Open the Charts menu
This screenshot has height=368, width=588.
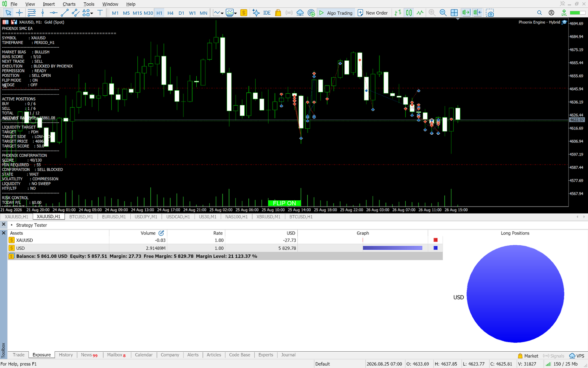click(69, 4)
